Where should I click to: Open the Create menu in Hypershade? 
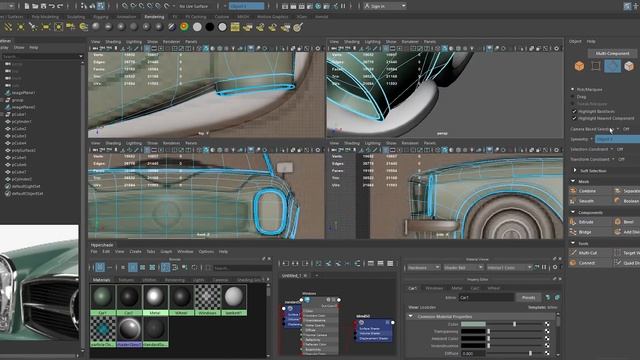135,251
